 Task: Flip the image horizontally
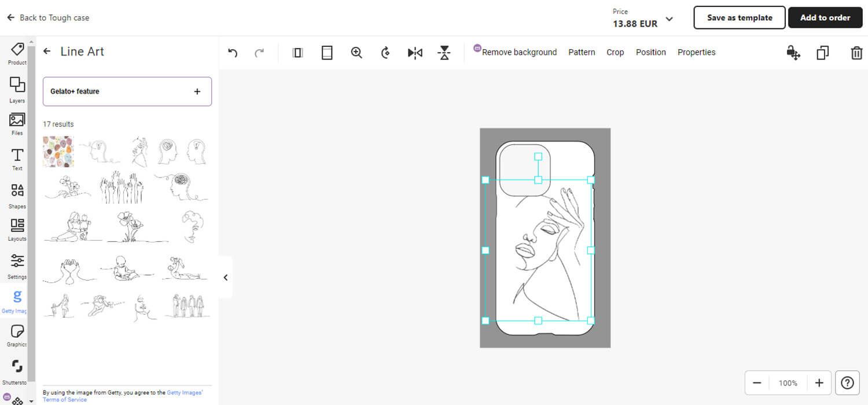click(415, 53)
